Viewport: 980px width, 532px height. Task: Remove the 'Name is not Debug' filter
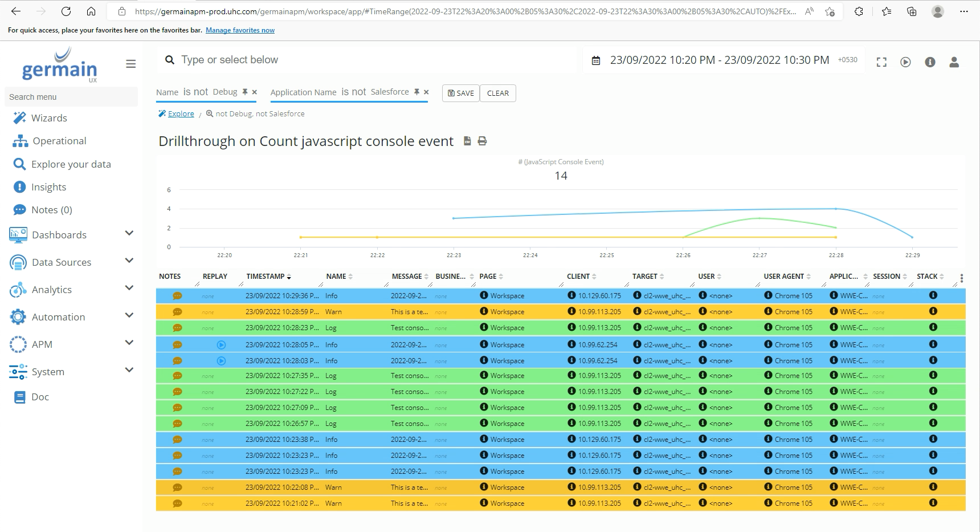coord(255,92)
